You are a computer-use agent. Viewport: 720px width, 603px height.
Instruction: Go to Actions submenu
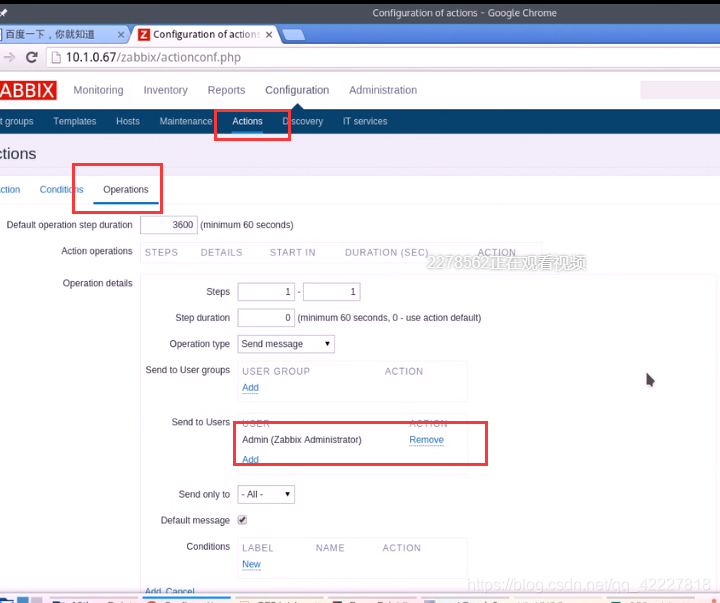247,121
